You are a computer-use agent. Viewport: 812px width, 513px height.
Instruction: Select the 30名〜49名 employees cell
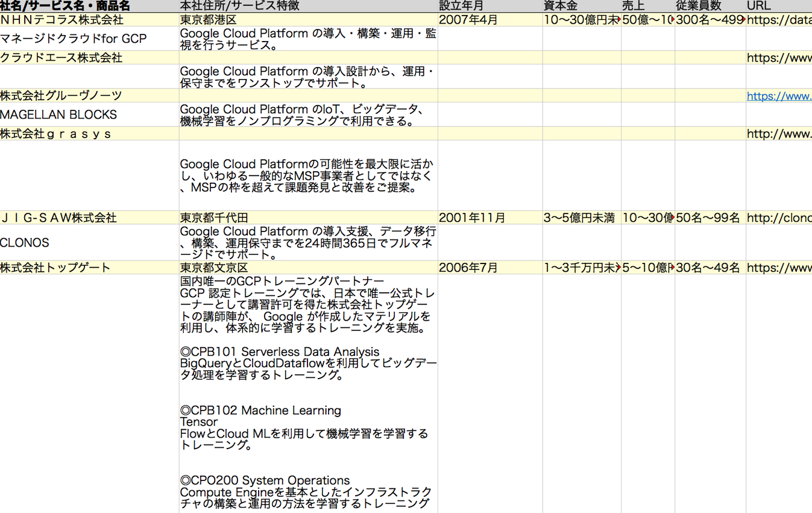coord(710,268)
